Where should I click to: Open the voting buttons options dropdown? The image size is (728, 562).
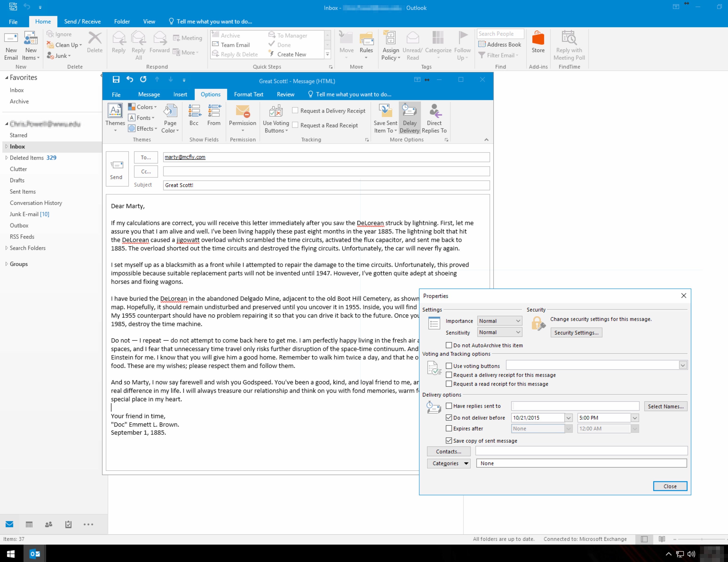pos(683,365)
